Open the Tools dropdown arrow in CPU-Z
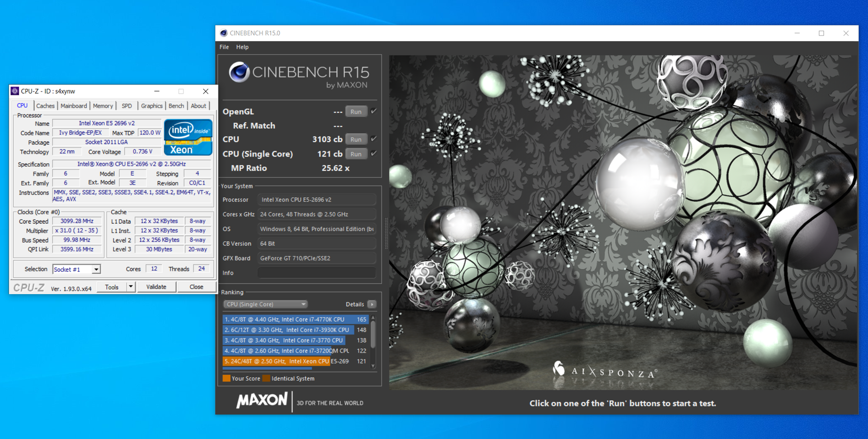Screen dimensions: 868x439 (131, 286)
